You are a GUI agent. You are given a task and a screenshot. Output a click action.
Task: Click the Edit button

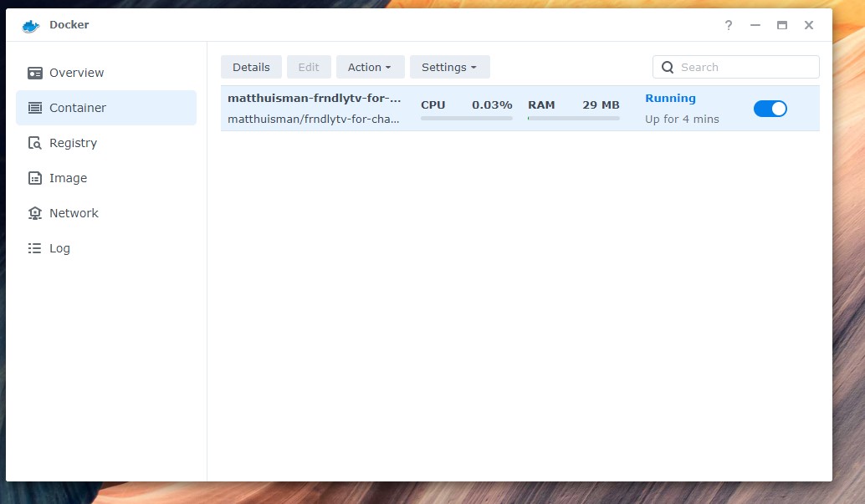coord(309,67)
